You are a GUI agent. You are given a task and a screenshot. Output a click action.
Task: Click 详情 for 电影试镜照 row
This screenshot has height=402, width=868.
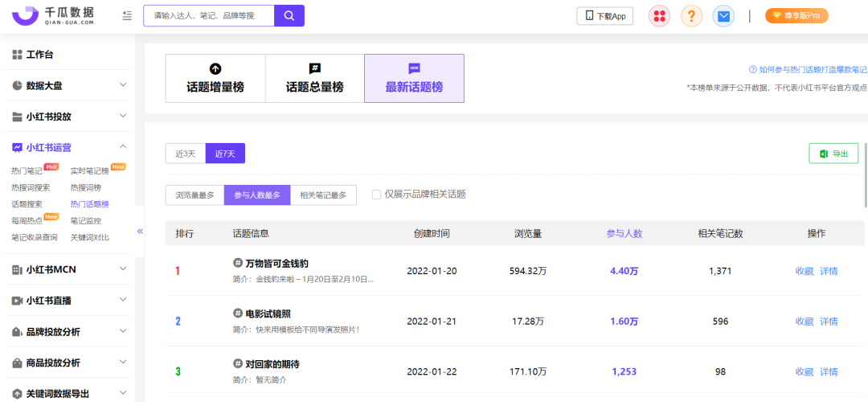829,321
